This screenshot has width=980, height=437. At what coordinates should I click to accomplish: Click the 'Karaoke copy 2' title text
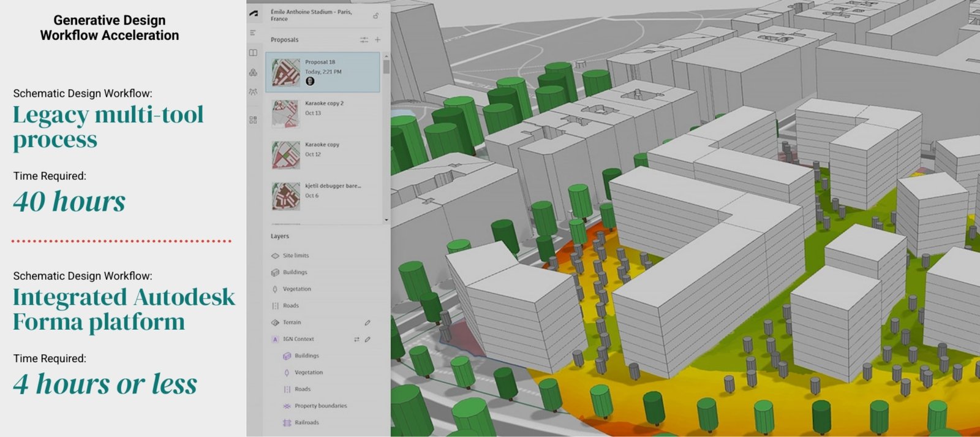(x=325, y=104)
